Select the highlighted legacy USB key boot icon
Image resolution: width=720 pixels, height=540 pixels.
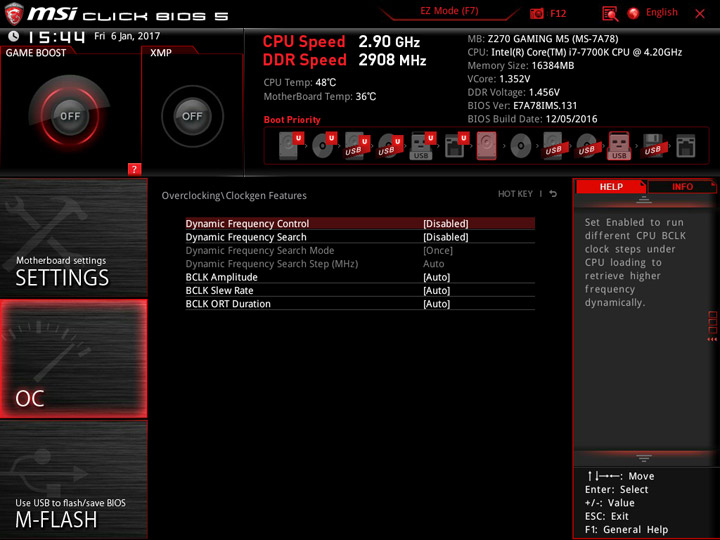pyautogui.click(x=619, y=146)
